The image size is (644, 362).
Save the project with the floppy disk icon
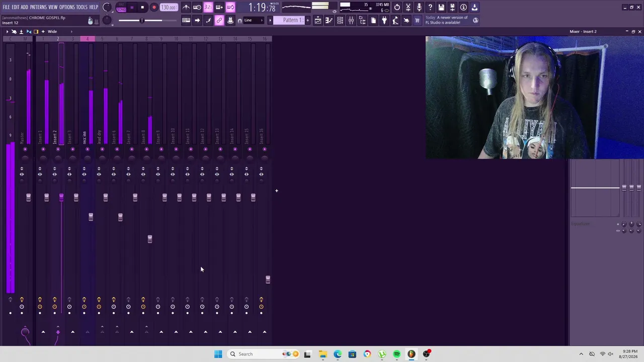tap(441, 8)
